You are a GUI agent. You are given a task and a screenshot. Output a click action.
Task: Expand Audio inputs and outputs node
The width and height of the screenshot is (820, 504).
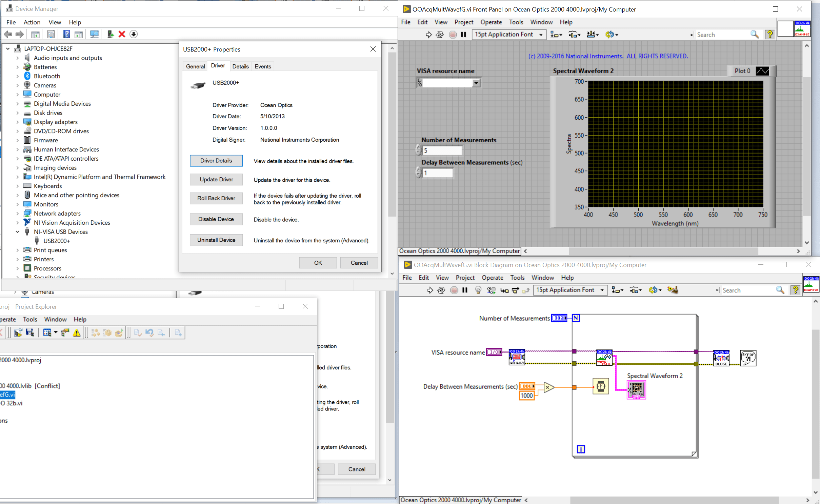17,58
